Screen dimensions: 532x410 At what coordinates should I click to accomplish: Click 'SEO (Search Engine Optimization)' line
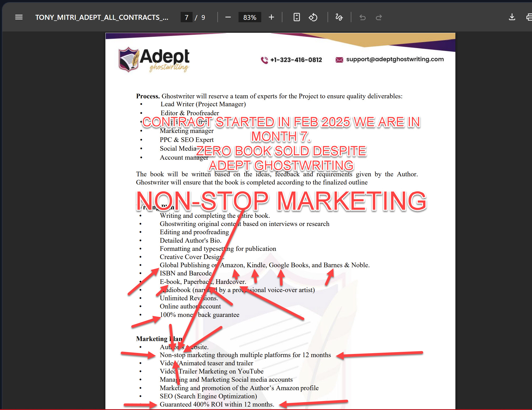point(208,396)
